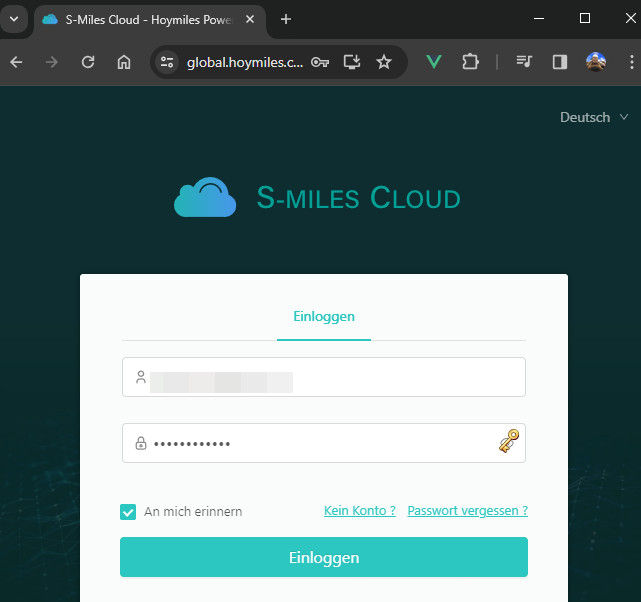Open the Deutsch language dropdown

[594, 117]
